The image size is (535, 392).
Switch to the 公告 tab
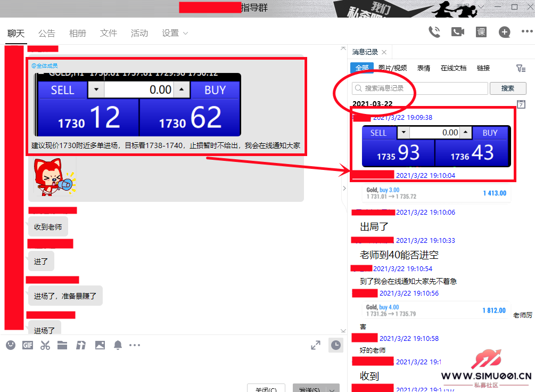(47, 33)
